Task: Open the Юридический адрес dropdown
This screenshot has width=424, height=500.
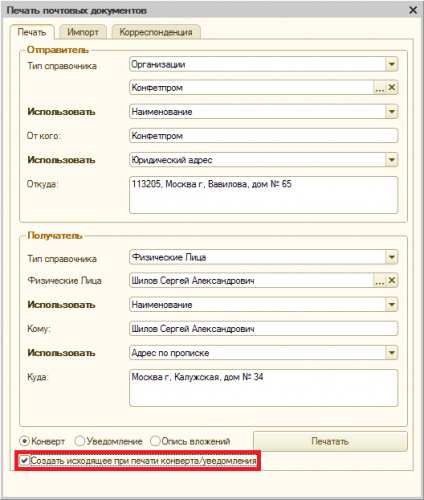Action: click(392, 160)
